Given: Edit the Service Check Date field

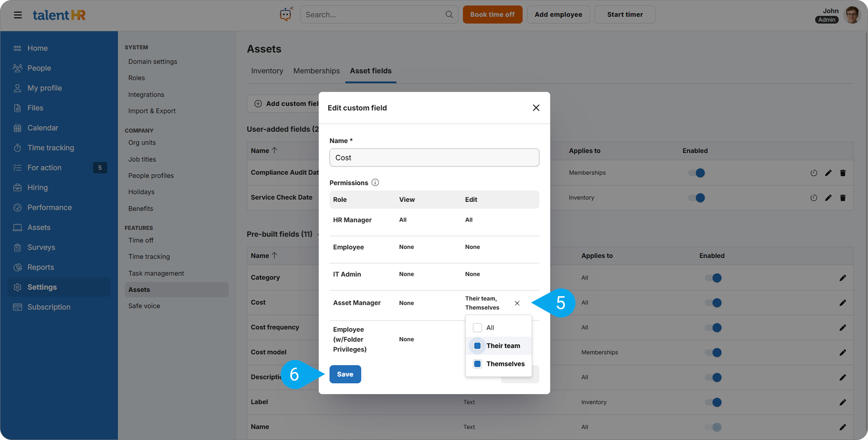Looking at the screenshot, I should pyautogui.click(x=828, y=198).
